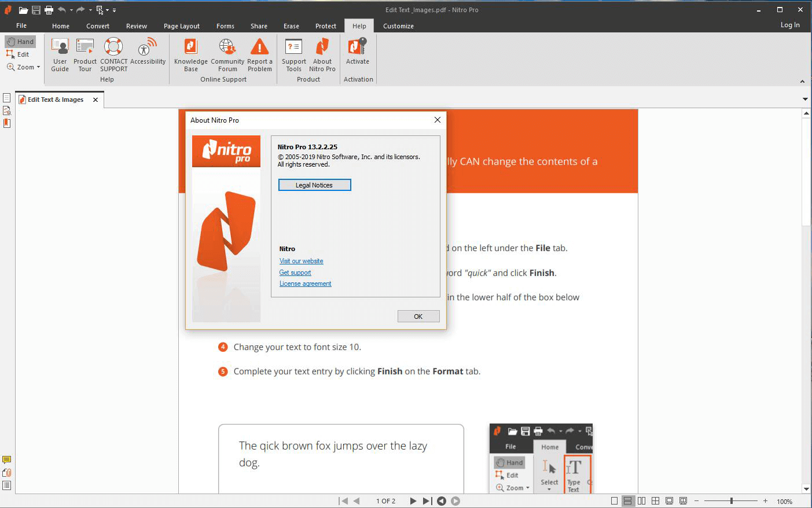Open Support Tools

point(294,55)
